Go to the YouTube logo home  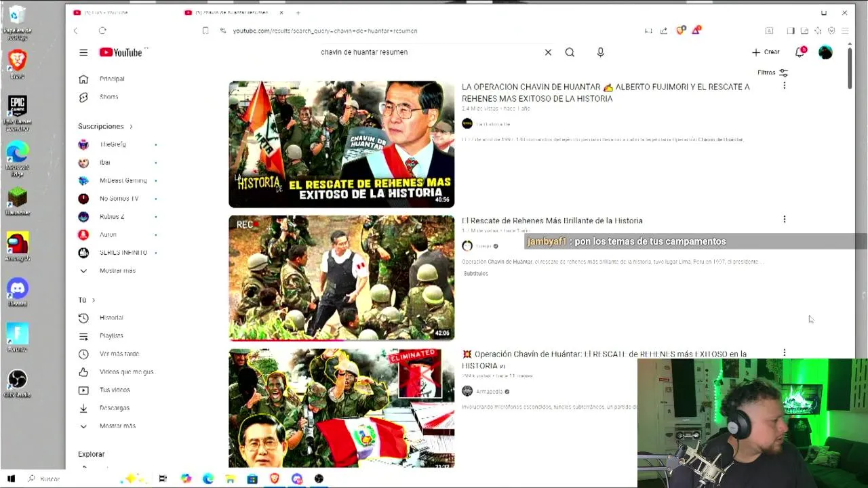pos(121,52)
